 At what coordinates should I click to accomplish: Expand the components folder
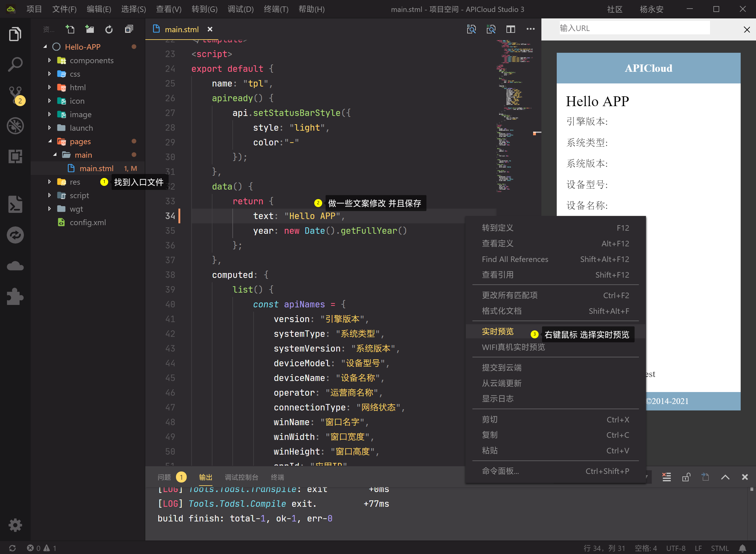(x=91, y=60)
